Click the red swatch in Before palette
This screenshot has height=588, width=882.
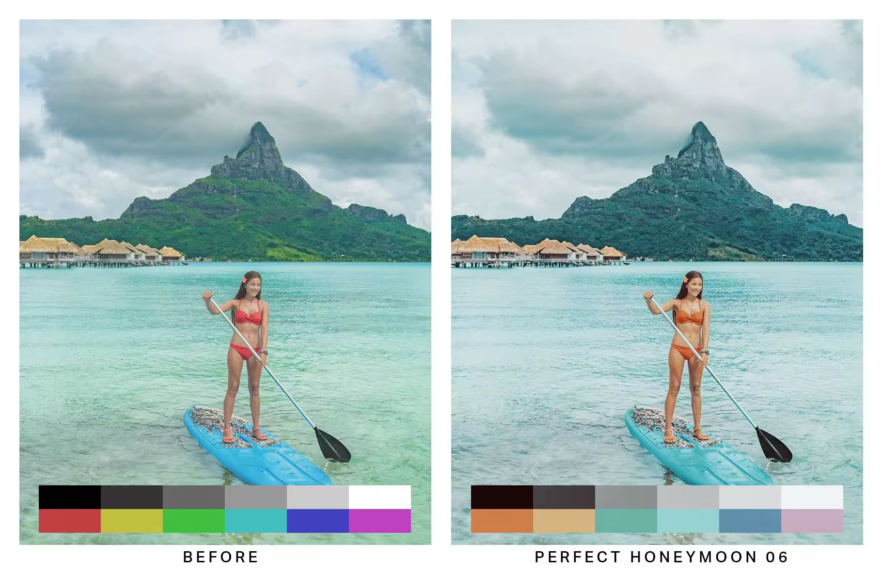(x=70, y=521)
